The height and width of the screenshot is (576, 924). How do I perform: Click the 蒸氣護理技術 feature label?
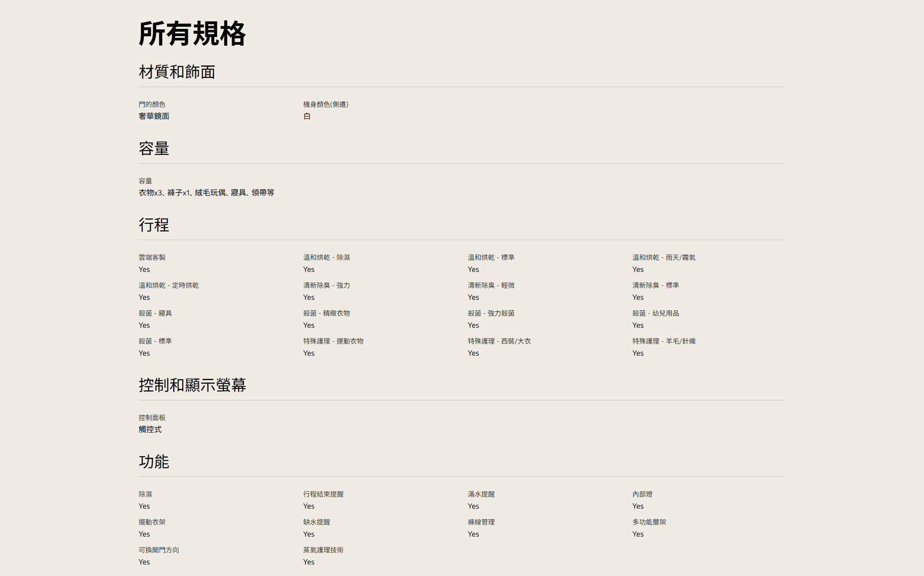pos(323,550)
